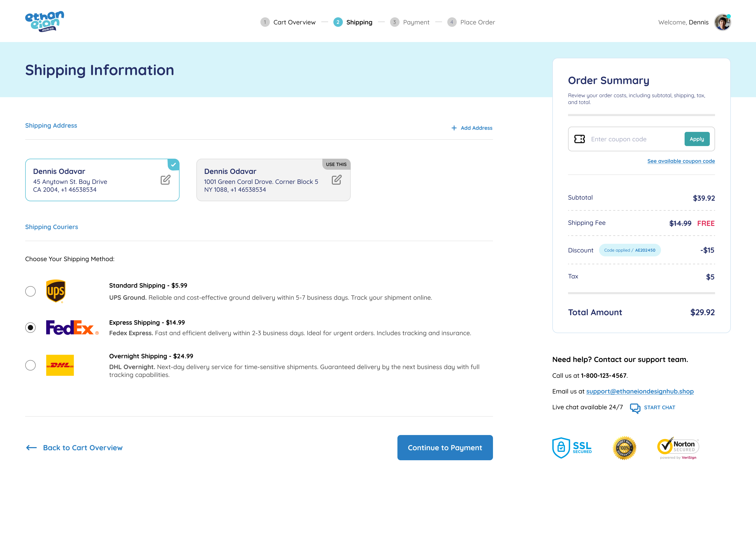Click the Enter coupon code field
Image resolution: width=756 pixels, height=538 pixels.
pyautogui.click(x=629, y=139)
